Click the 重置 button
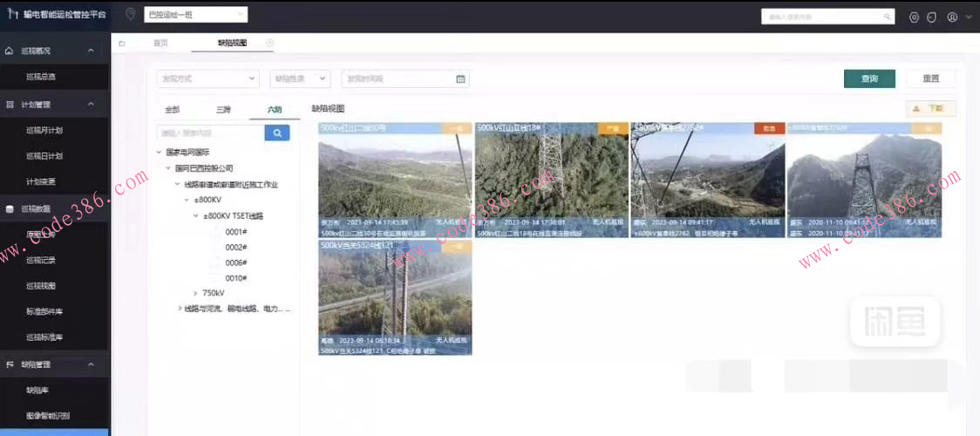The image size is (980, 436). tap(930, 78)
